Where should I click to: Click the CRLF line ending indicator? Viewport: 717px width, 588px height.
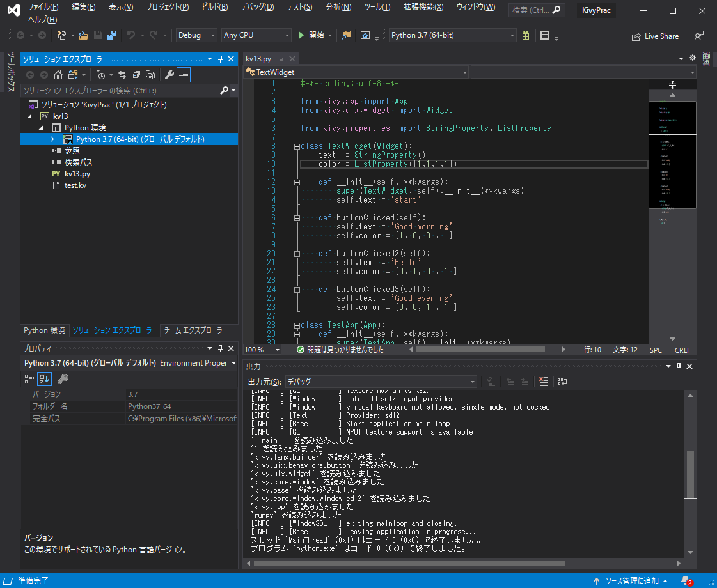682,350
